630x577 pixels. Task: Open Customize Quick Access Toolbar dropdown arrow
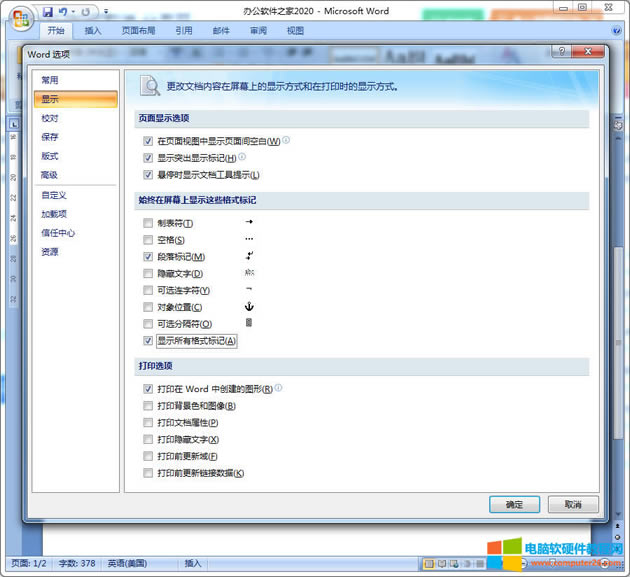pyautogui.click(x=107, y=12)
